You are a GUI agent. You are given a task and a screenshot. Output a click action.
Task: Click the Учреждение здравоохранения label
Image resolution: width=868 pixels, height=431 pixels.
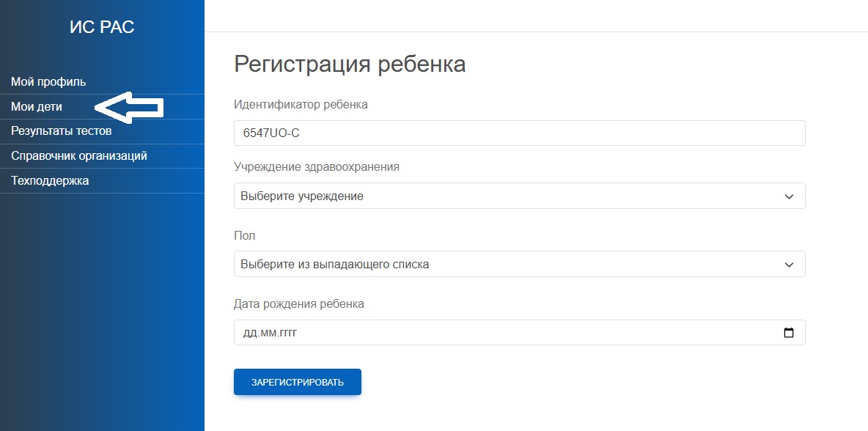pos(317,166)
